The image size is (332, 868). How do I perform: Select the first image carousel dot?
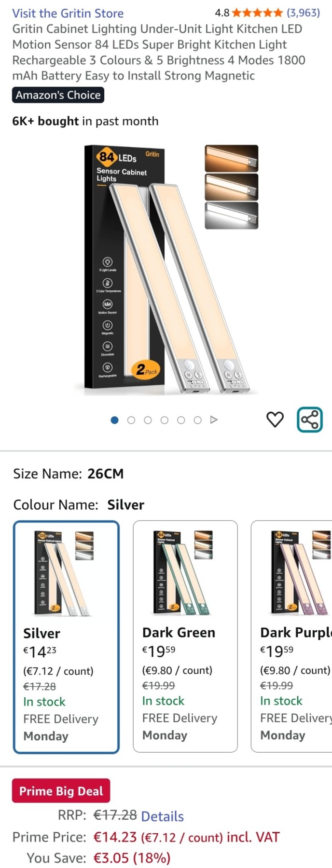tap(114, 420)
